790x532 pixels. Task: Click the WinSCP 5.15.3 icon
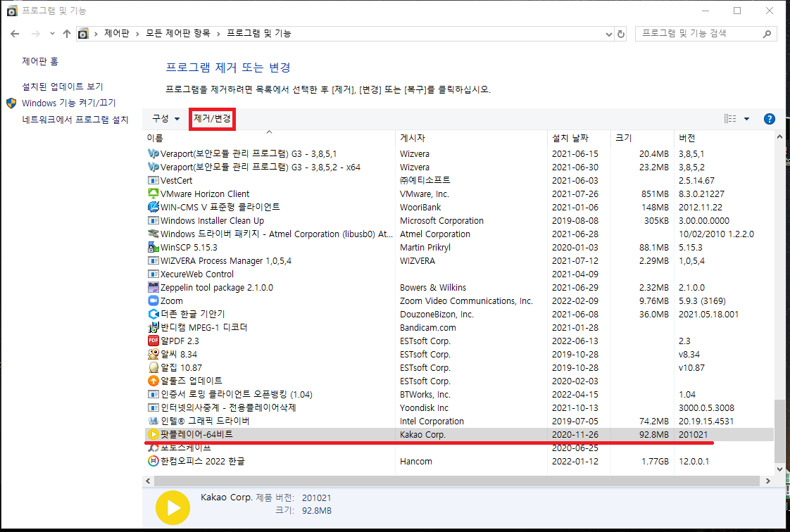coord(153,247)
